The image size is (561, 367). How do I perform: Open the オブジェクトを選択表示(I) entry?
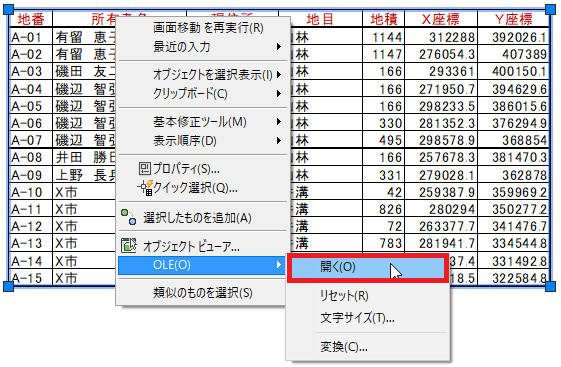tap(202, 75)
